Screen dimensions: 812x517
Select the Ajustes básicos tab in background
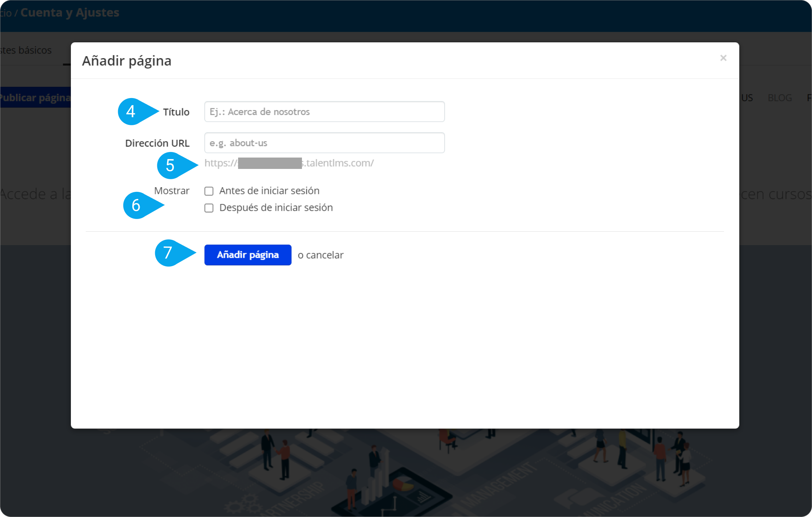pos(26,50)
